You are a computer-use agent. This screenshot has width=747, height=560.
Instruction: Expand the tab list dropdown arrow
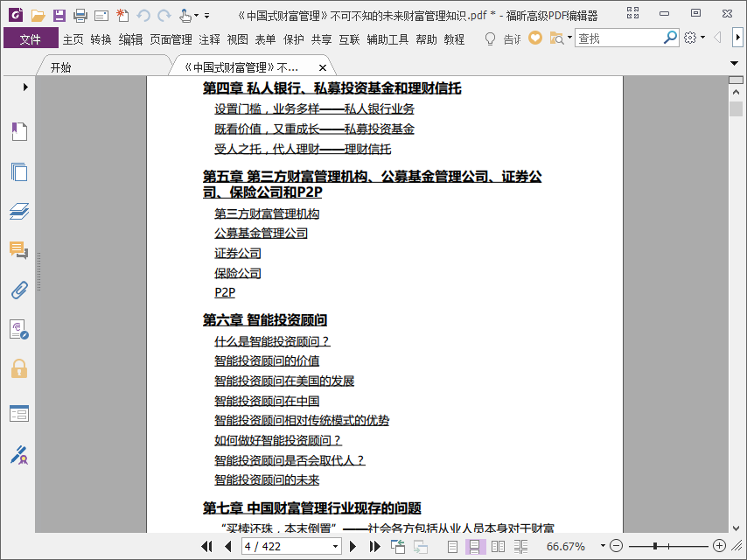tap(734, 63)
